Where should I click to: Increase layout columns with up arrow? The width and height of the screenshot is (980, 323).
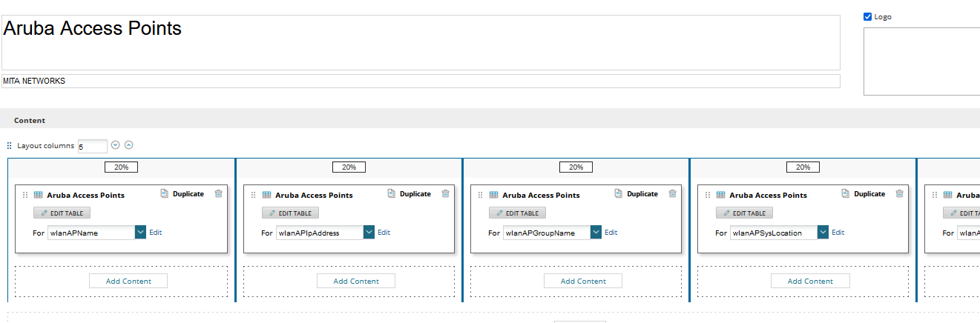(128, 145)
